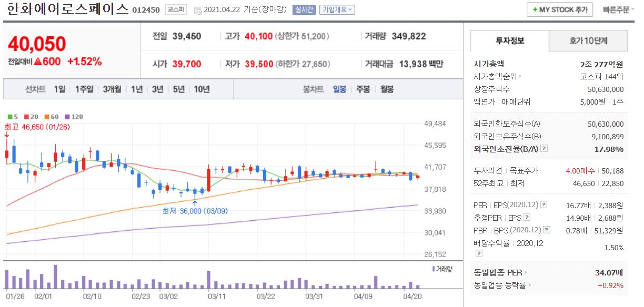Viewport: 644px width, 307px height.
Task: Click the target price 50,188
Action: click(613, 171)
